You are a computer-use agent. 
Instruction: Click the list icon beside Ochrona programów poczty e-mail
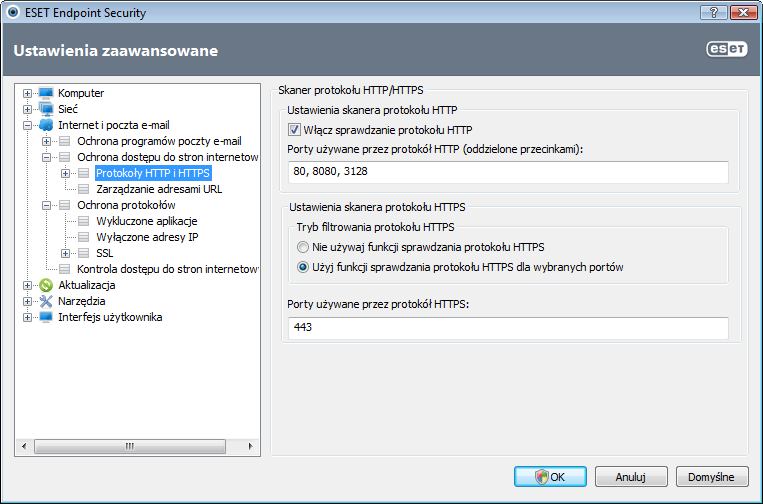click(65, 141)
